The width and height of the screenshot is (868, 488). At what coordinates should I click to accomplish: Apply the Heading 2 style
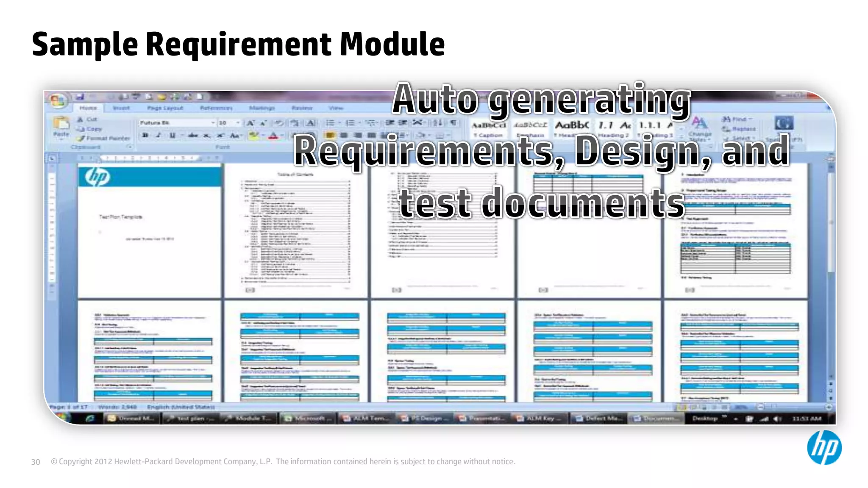[x=613, y=130]
